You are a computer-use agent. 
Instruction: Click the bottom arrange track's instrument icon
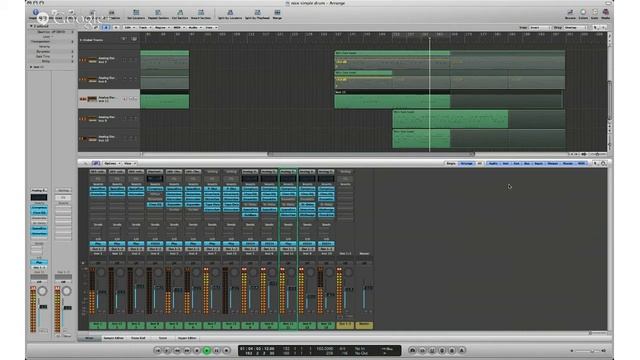click(x=92, y=138)
